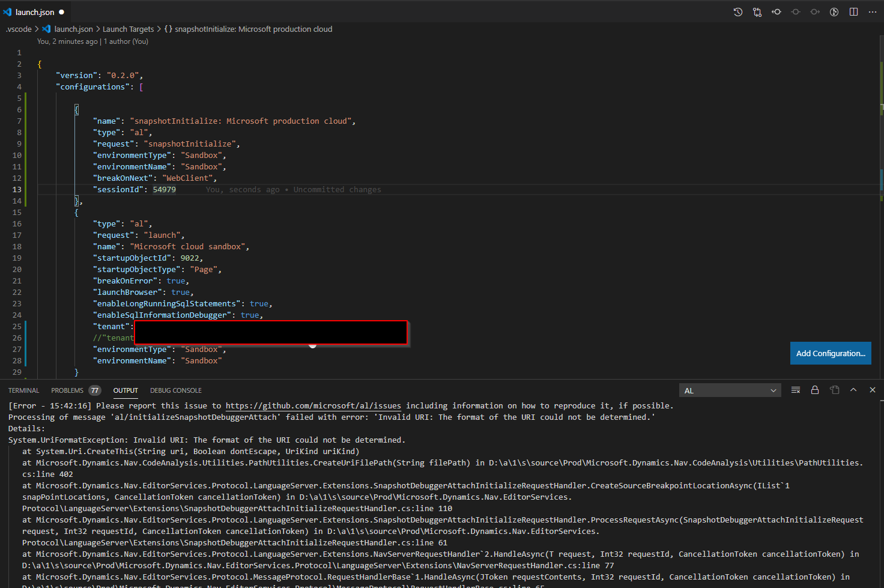Maximize the panel with the chevron toggle

tap(853, 390)
